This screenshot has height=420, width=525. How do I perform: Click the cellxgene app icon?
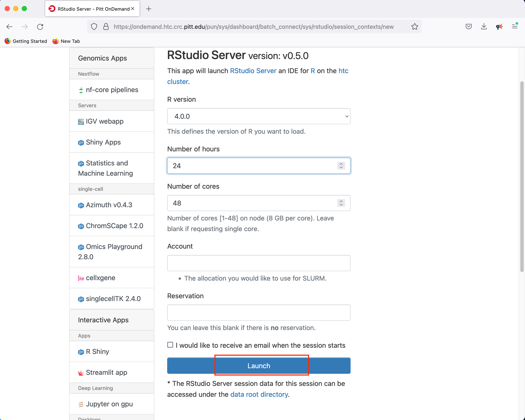tap(81, 278)
